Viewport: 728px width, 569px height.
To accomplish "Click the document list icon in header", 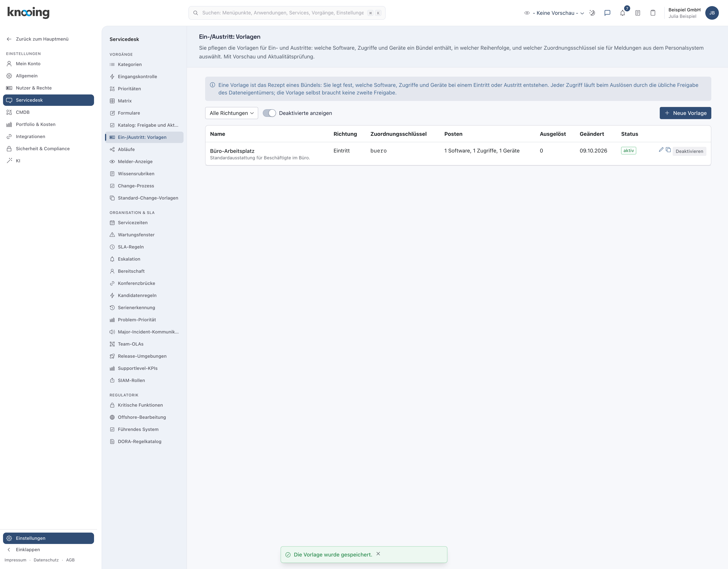I will pos(638,13).
